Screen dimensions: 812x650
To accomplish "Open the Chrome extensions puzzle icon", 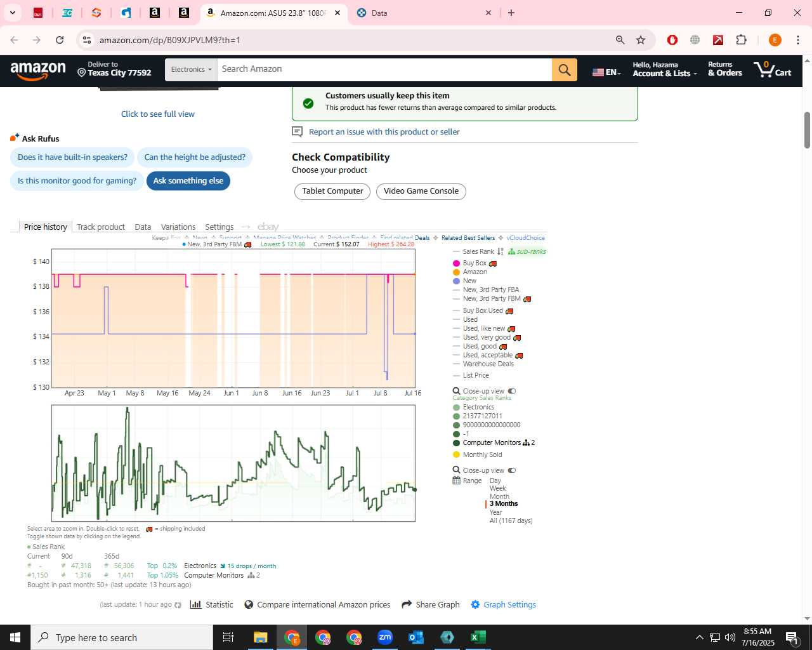I will click(x=741, y=40).
